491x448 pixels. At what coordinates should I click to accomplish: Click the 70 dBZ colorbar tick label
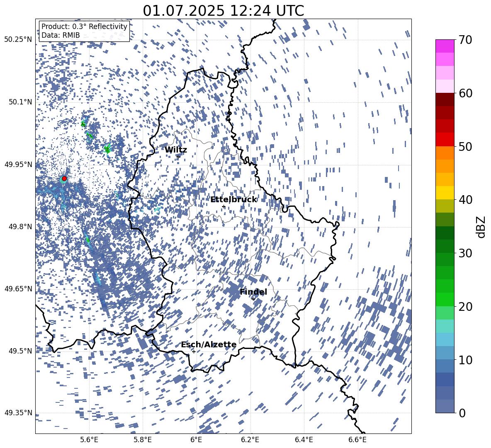click(465, 40)
